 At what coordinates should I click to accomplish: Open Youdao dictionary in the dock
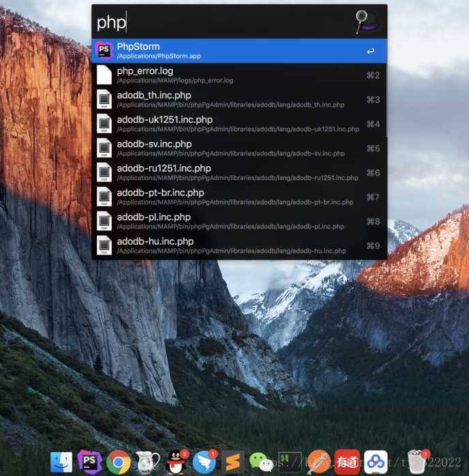pos(347,462)
